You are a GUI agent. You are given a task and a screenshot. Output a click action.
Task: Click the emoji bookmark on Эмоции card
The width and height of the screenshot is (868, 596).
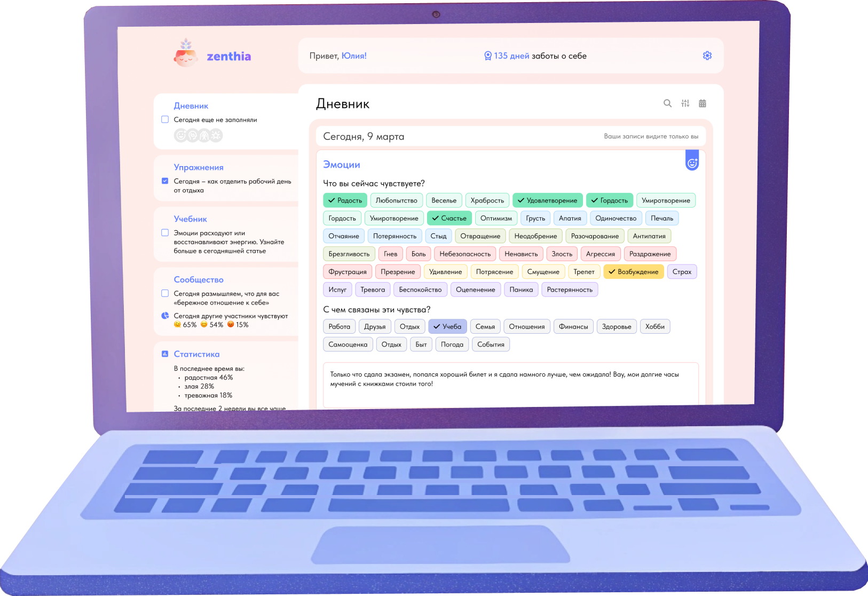coord(692,162)
